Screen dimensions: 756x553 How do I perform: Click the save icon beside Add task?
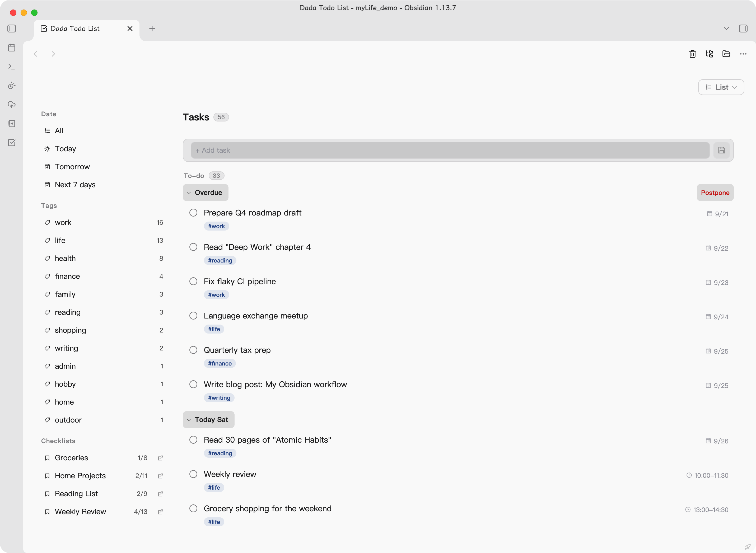721,150
